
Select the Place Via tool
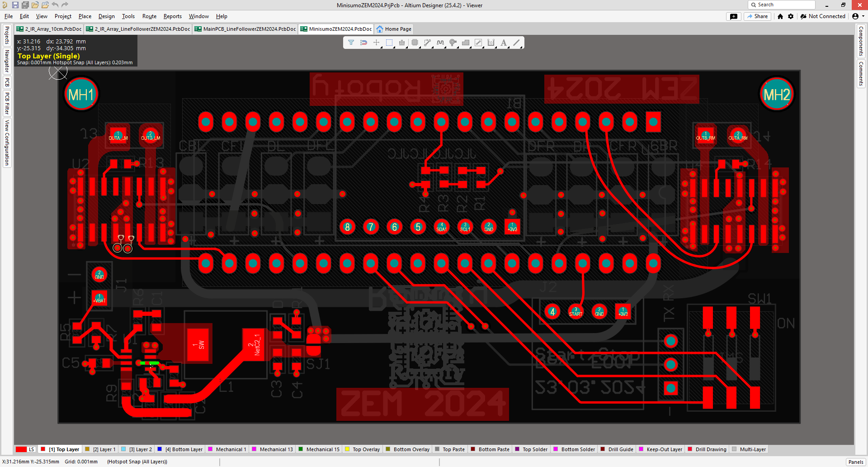(x=453, y=43)
